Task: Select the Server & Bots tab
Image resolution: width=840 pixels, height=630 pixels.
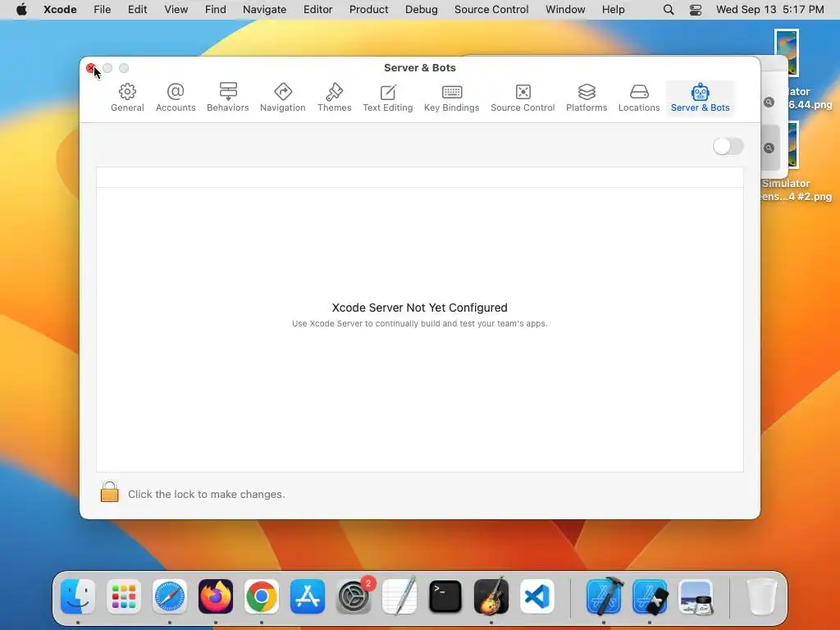Action: click(x=701, y=98)
